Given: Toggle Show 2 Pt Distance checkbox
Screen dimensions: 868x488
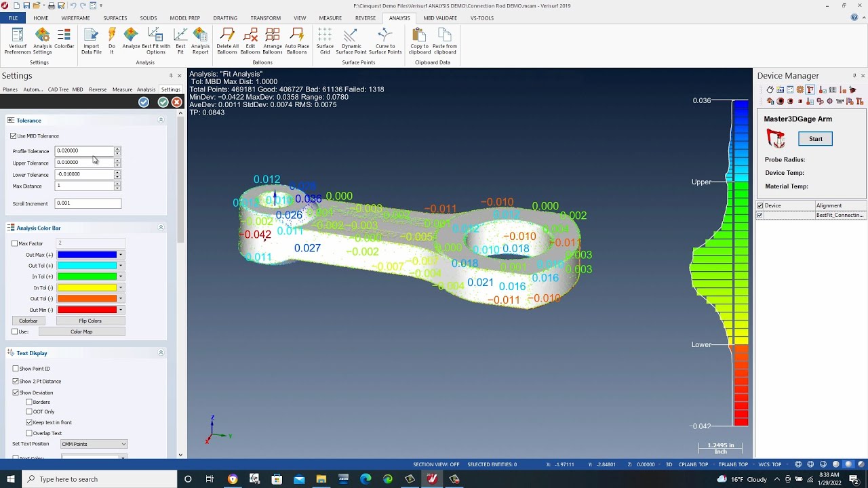Looking at the screenshot, I should [x=16, y=381].
